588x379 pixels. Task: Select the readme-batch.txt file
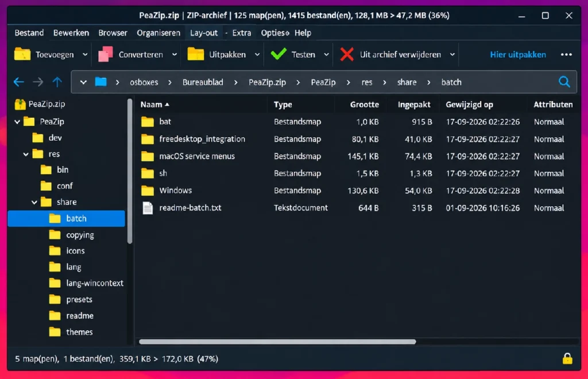click(x=190, y=208)
